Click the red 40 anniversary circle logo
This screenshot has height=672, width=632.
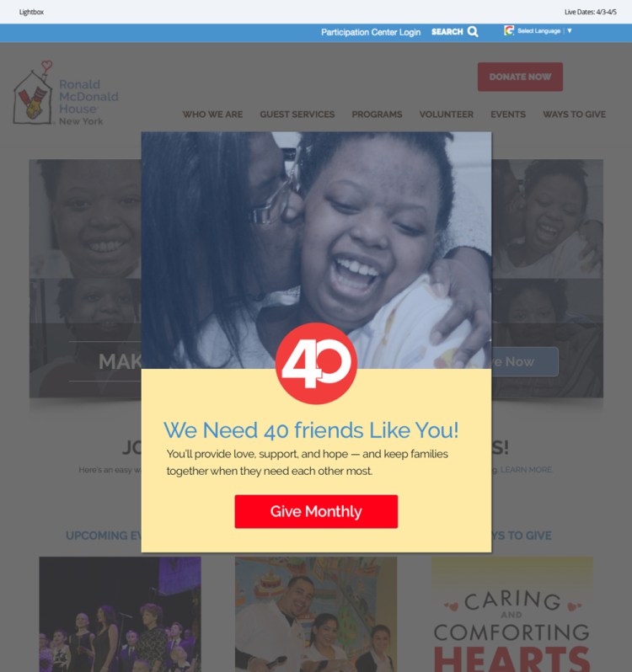pos(316,364)
